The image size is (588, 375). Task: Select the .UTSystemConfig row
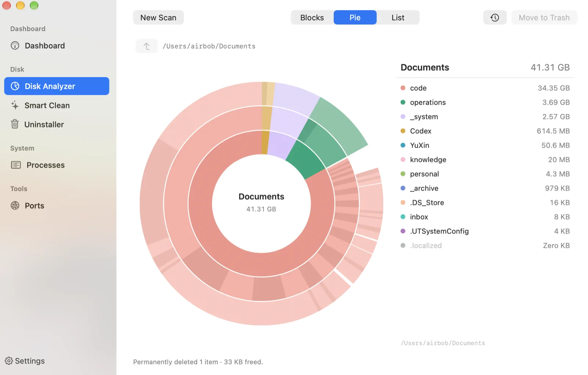(x=485, y=231)
